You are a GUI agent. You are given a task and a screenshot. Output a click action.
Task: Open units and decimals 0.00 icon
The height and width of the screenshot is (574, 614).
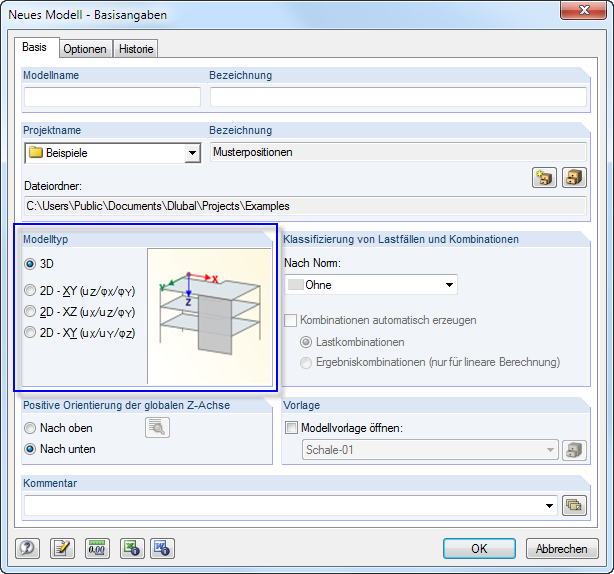click(97, 548)
